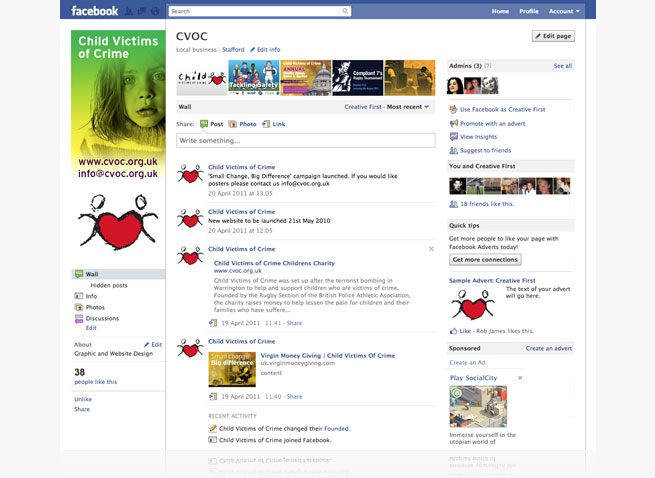This screenshot has width=655, height=478.
Task: Click Get more connections button
Action: click(485, 259)
